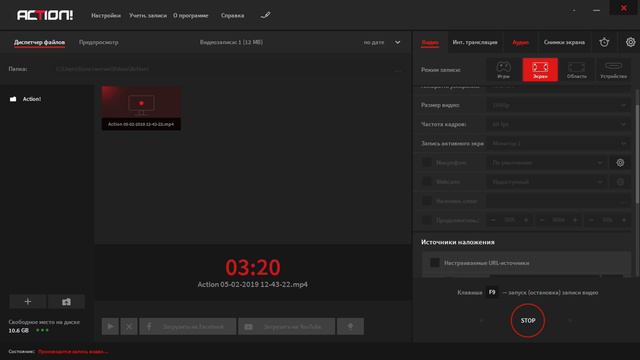Increase the first duration value with plus
The width and height of the screenshot is (640, 360).
pos(526,220)
